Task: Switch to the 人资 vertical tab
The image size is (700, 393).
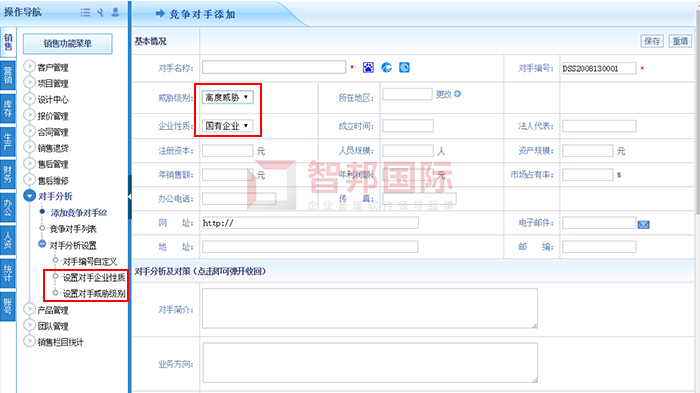Action: point(8,240)
